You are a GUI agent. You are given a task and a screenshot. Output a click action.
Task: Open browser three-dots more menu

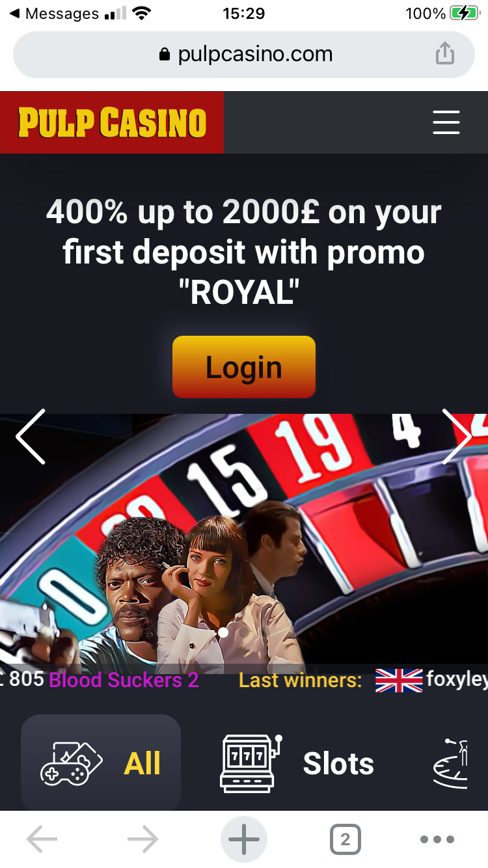(x=437, y=840)
